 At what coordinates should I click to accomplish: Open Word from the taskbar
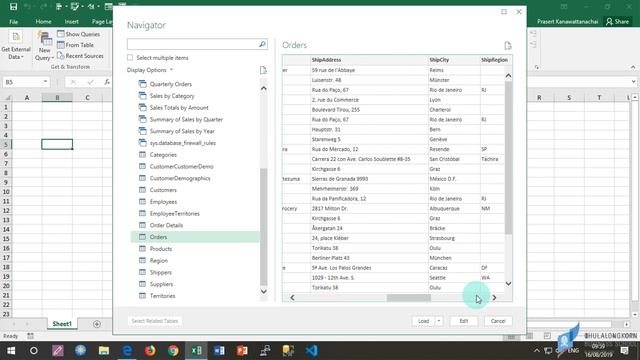(x=219, y=351)
